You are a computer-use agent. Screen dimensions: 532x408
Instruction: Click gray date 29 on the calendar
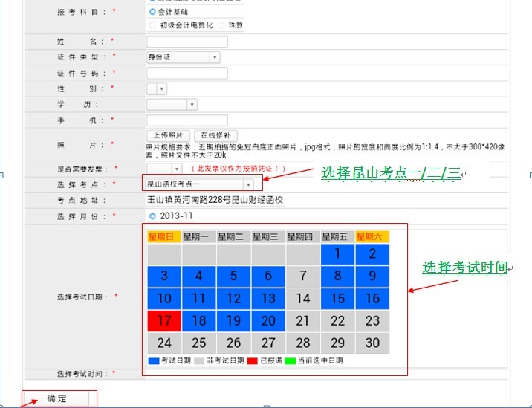pyautogui.click(x=337, y=343)
